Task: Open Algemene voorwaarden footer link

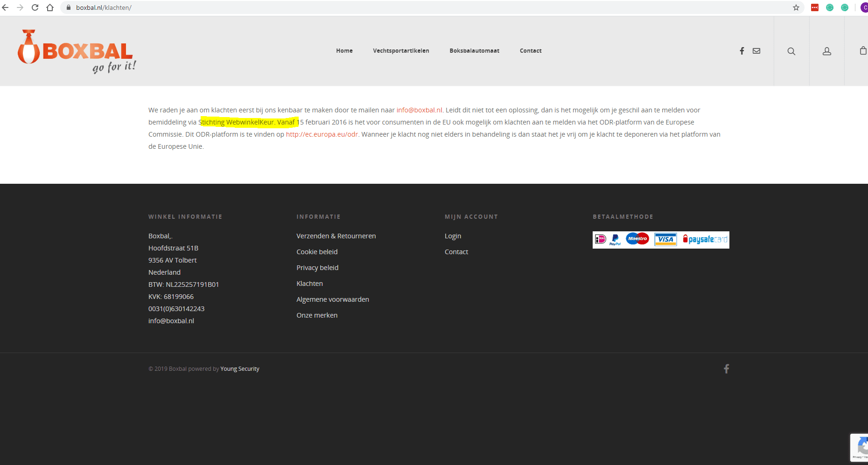Action: point(333,299)
